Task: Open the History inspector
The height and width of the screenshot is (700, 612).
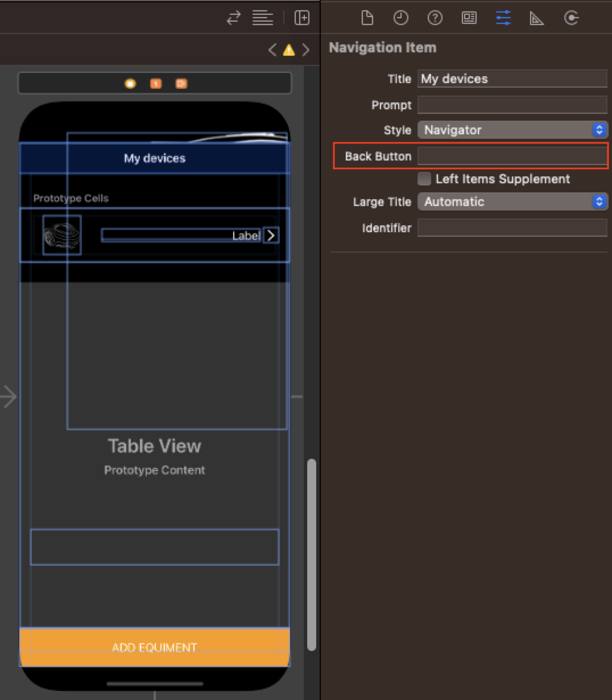Action: [401, 18]
